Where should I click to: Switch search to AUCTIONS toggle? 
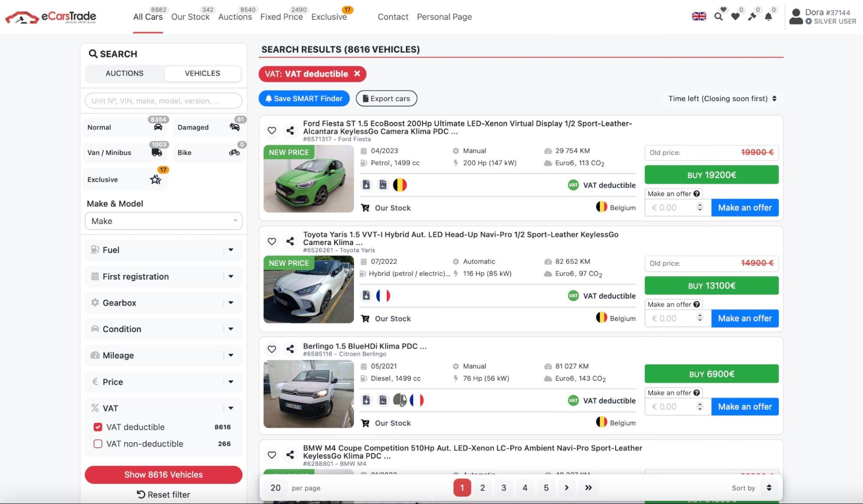pyautogui.click(x=124, y=73)
